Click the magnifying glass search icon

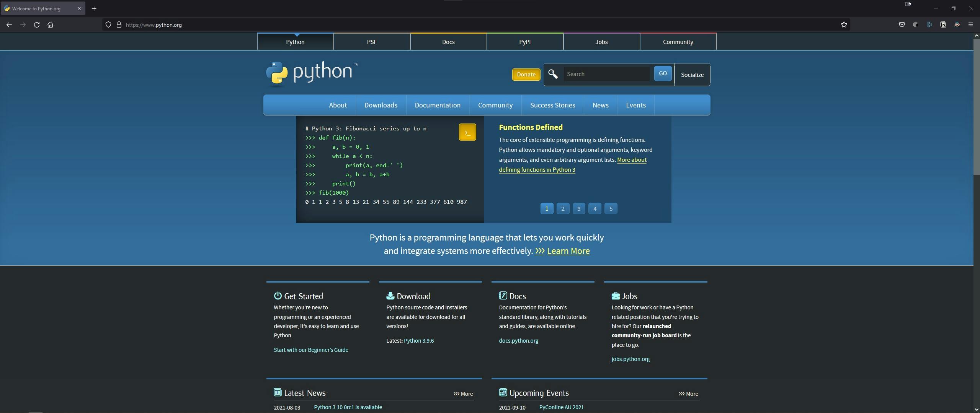(553, 74)
